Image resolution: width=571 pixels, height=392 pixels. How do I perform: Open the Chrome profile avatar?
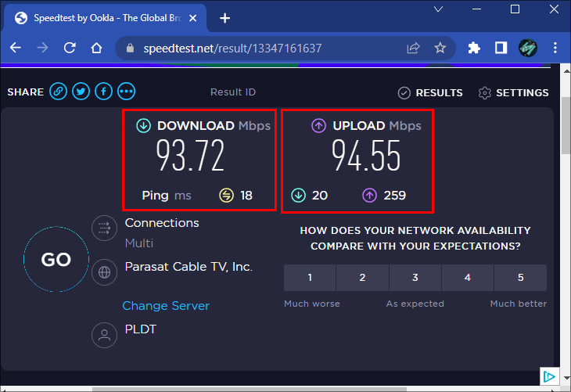point(528,48)
